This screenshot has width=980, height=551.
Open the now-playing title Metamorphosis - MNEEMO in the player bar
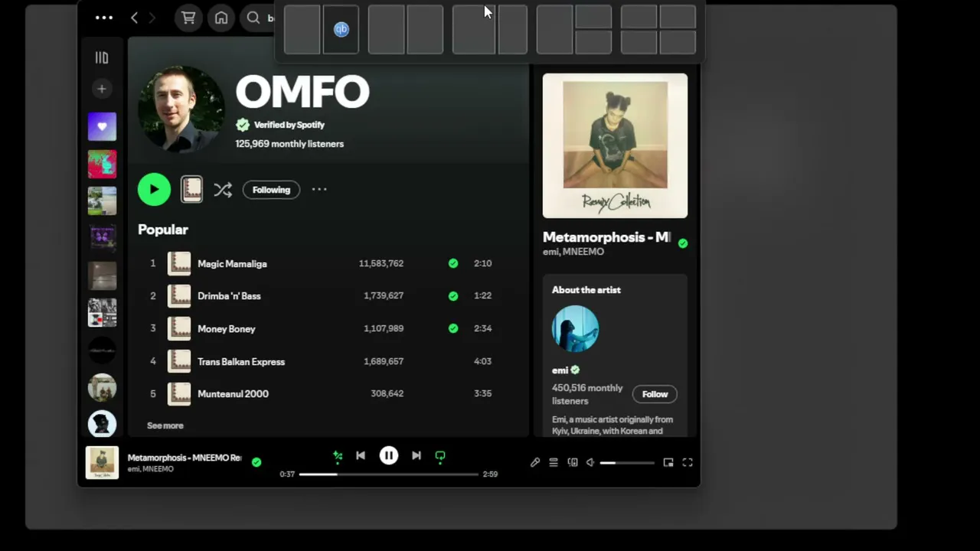(185, 458)
